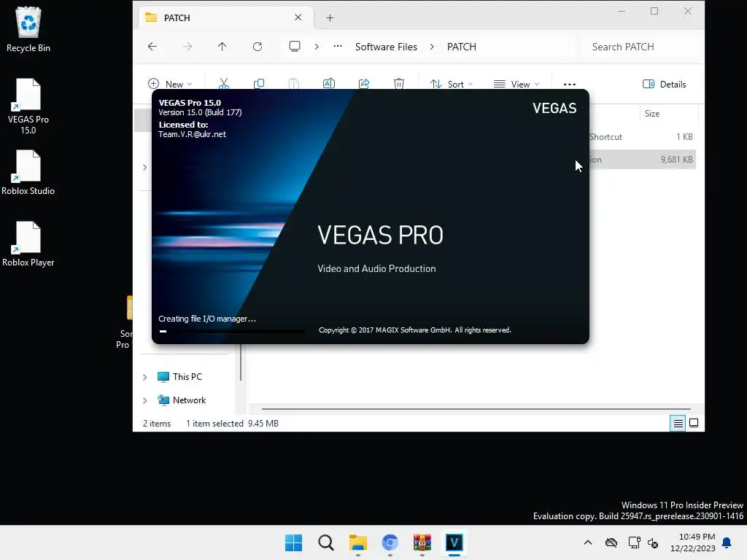Click the Delete trash icon
This screenshot has width=747, height=560.
click(399, 84)
